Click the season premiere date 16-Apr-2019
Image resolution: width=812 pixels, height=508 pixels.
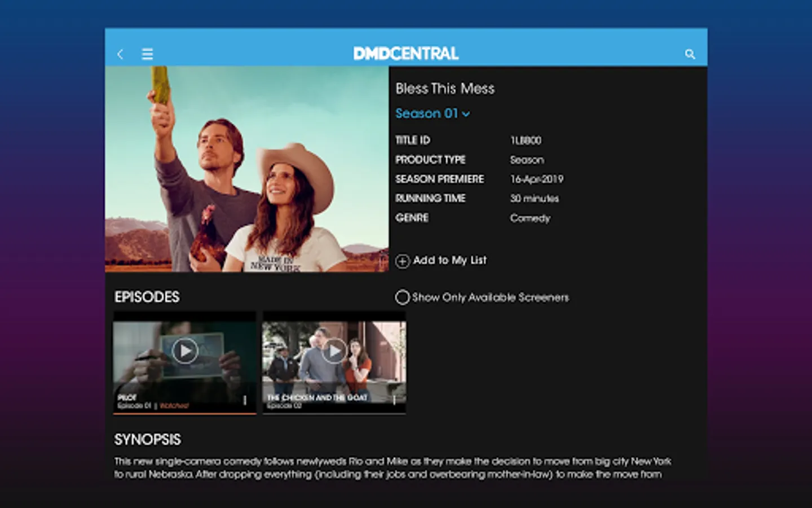pos(537,179)
